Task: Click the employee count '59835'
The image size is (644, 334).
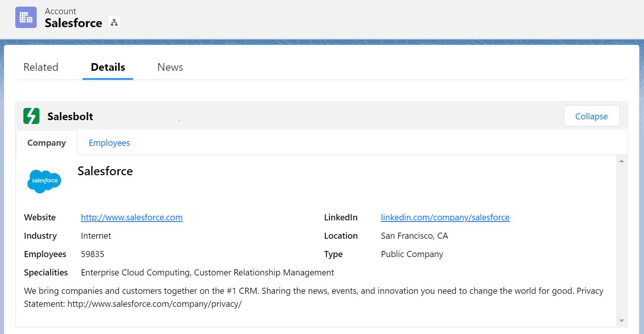Action: point(93,254)
